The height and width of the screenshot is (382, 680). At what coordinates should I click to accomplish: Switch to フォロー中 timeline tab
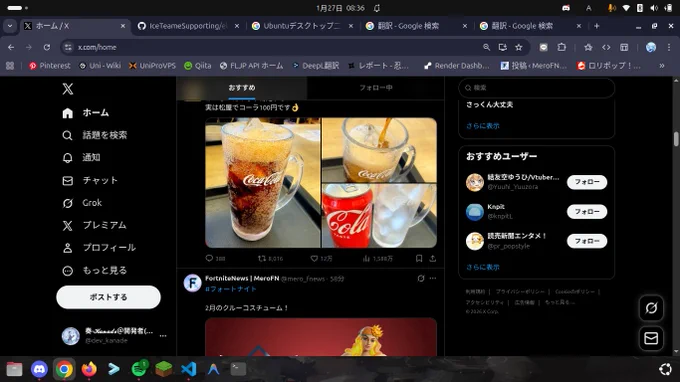coord(376,88)
